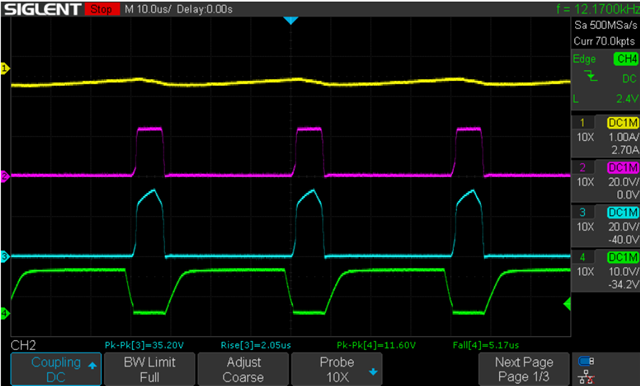Click the network disconnected status icon
Image resolution: width=640 pixels, height=386 pixels.
click(586, 377)
